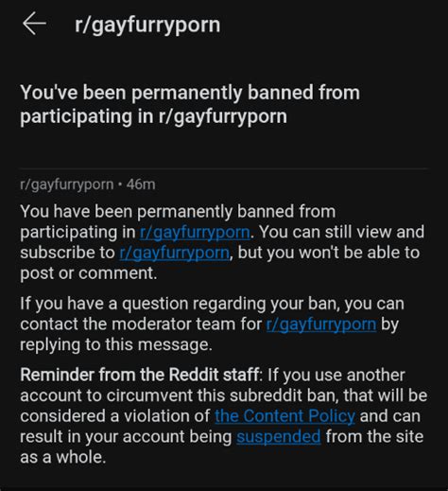Tap 'but you won't be able to' text
Screen dimensions: 448x491
pyautogui.click(x=329, y=253)
